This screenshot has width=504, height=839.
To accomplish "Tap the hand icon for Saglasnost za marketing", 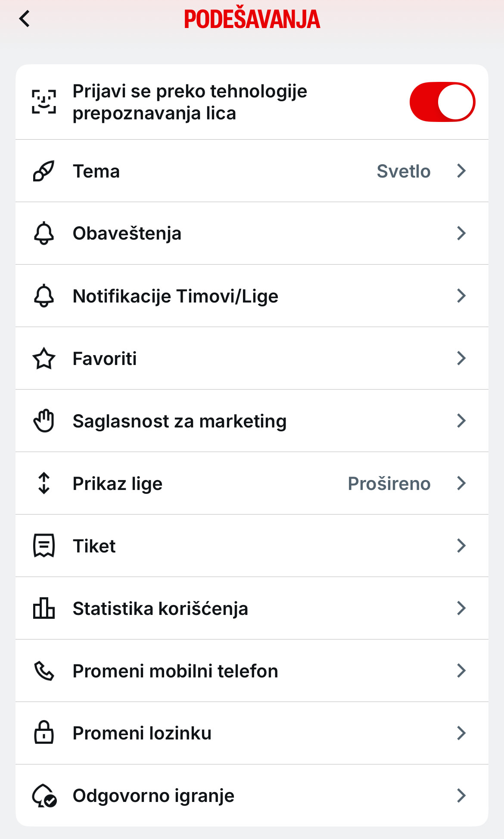I will [44, 421].
